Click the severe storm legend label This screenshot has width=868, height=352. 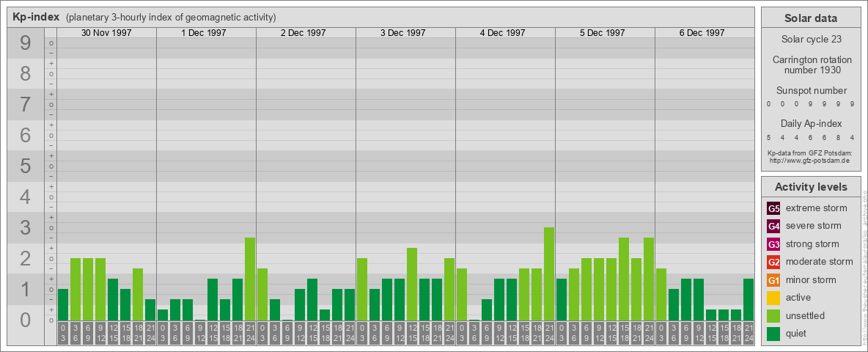click(x=814, y=226)
